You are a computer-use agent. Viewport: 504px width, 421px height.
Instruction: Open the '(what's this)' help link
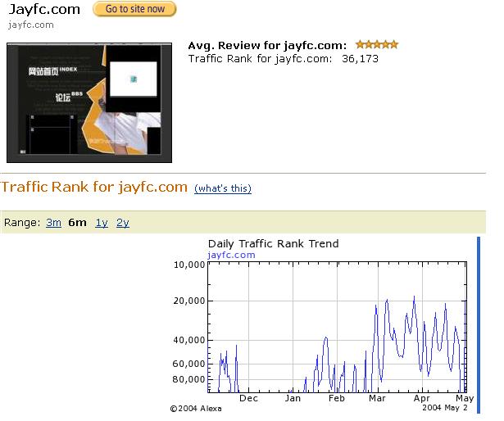click(x=223, y=188)
